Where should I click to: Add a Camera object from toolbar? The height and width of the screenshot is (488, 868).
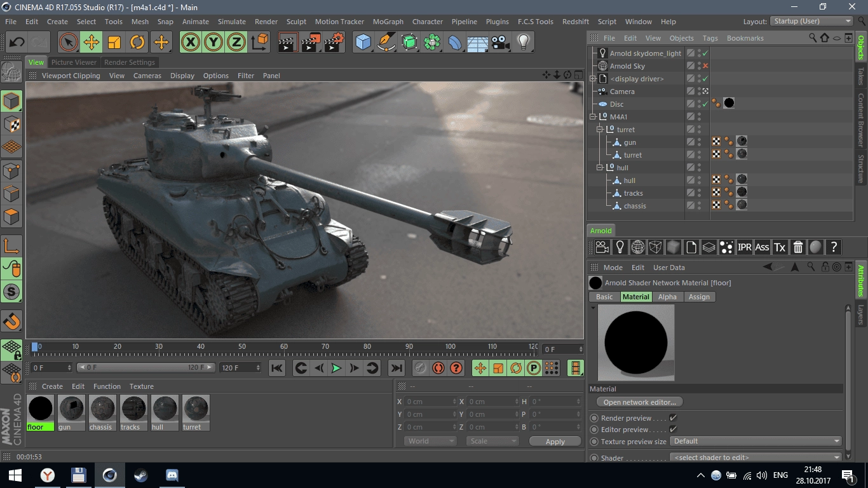pos(501,43)
